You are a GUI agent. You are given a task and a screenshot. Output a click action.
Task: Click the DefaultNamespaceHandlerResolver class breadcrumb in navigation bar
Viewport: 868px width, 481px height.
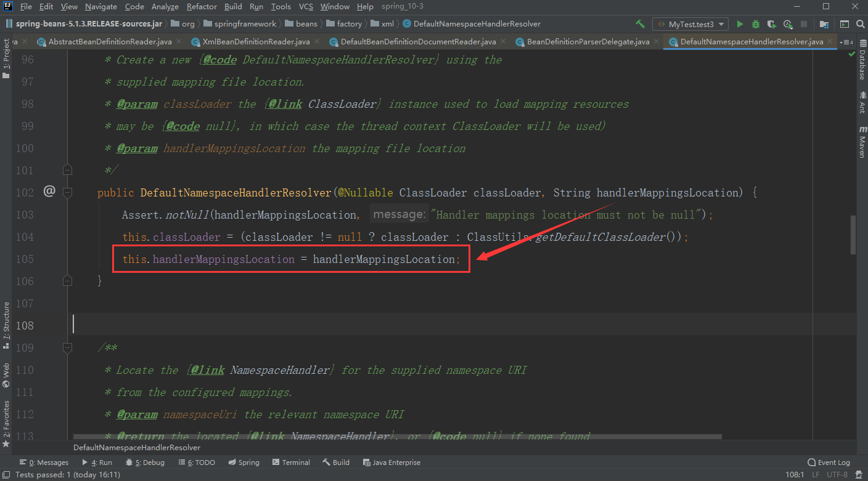pyautogui.click(x=472, y=24)
